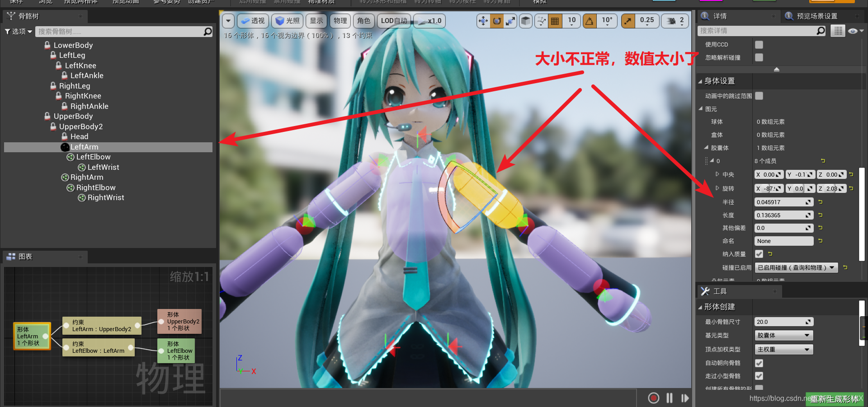Open 透视 perspective view menu
The image size is (868, 407).
253,21
